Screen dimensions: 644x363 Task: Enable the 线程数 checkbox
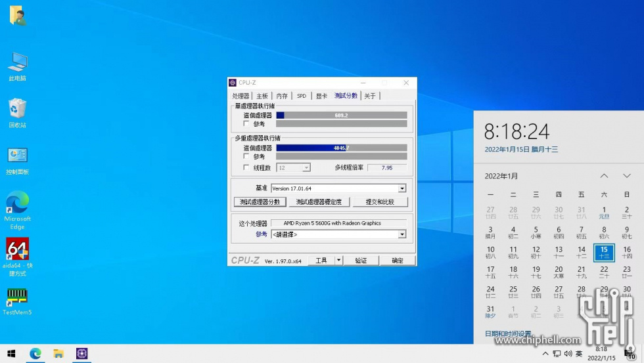pyautogui.click(x=246, y=167)
